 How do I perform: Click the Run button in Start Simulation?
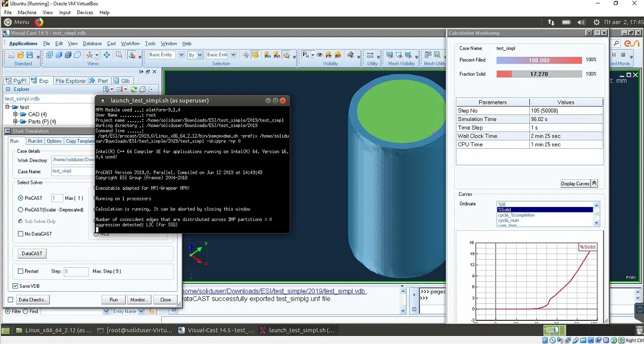[x=114, y=300]
